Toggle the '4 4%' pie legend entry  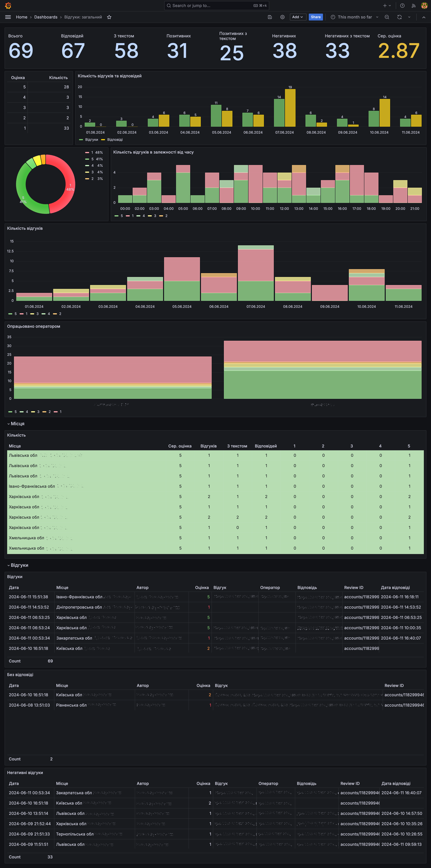[94, 165]
